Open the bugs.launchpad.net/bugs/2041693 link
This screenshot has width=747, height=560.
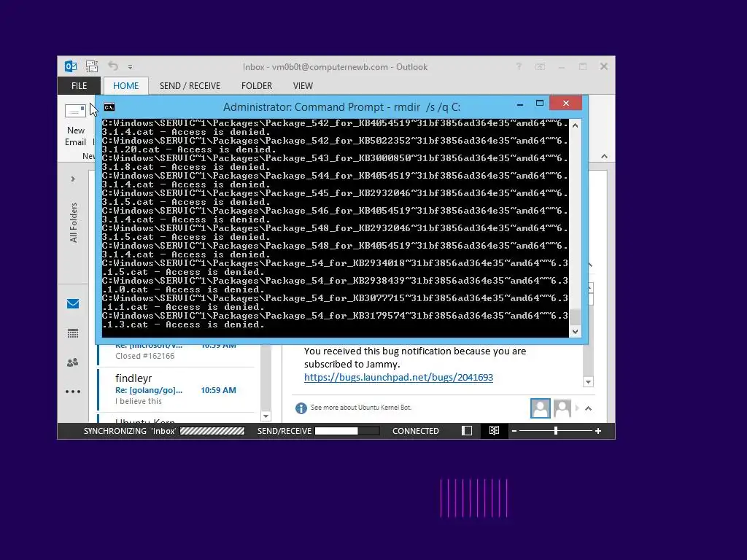click(398, 377)
